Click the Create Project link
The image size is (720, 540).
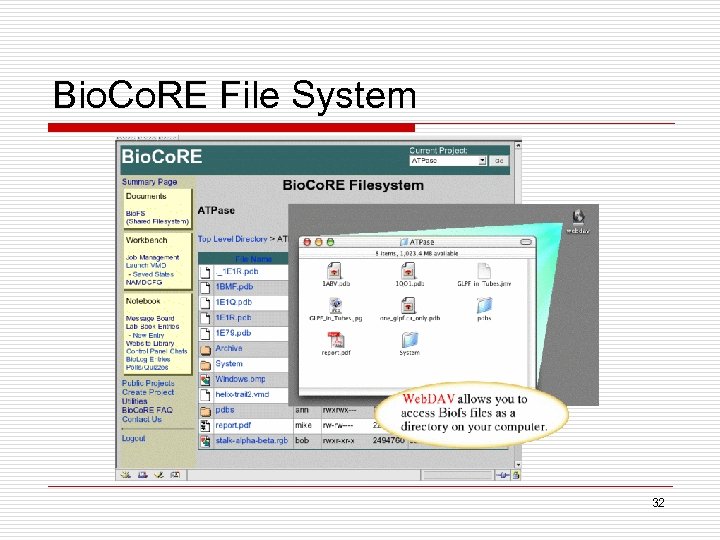pyautogui.click(x=148, y=393)
